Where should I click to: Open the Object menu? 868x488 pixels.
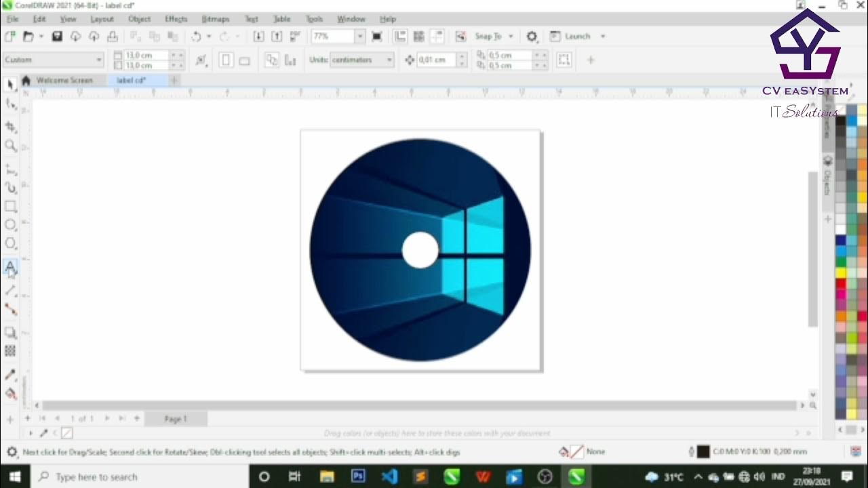click(x=140, y=19)
